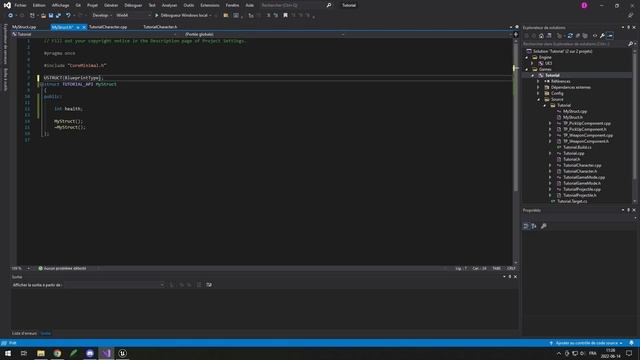Select MyStruct.cpp in Solution Explorer
Image resolution: width=640 pixels, height=360 pixels.
(575, 111)
